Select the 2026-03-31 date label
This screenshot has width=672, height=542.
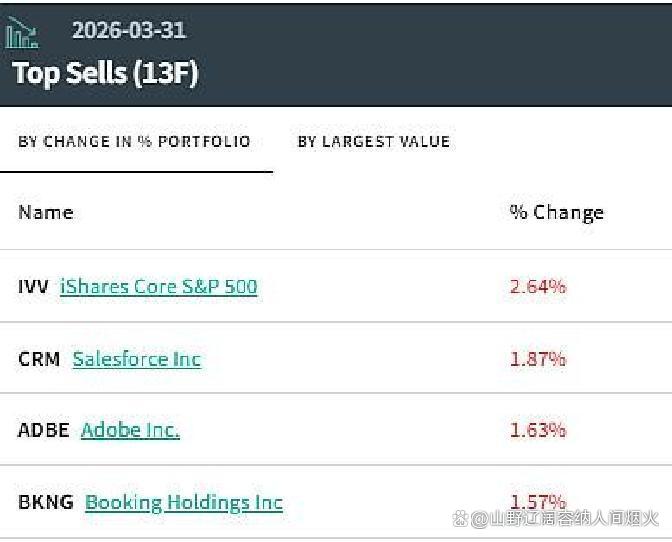pyautogui.click(x=129, y=30)
